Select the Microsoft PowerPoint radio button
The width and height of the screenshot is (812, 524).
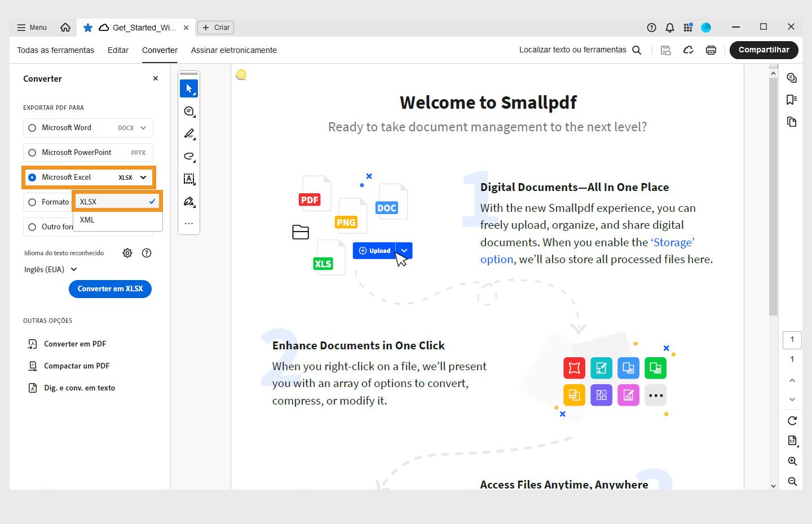tap(32, 153)
